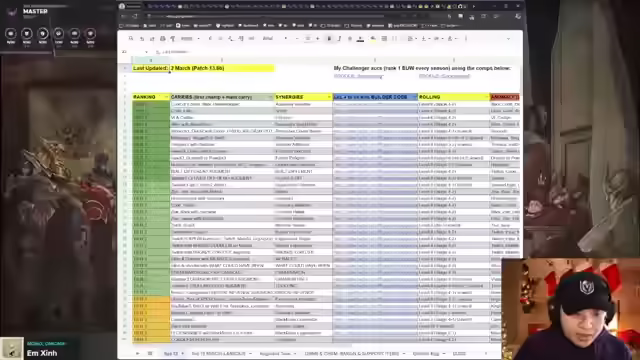Open the text color picker
The image size is (640, 360).
[x=360, y=38]
